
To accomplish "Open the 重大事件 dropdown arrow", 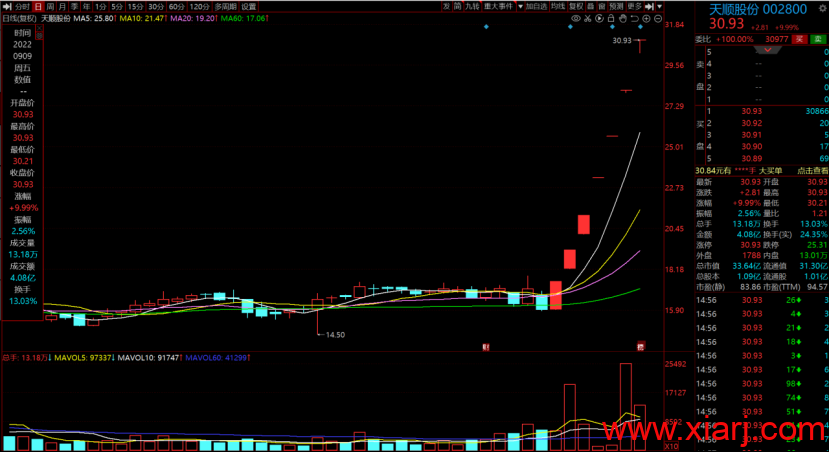I will 520,6.
